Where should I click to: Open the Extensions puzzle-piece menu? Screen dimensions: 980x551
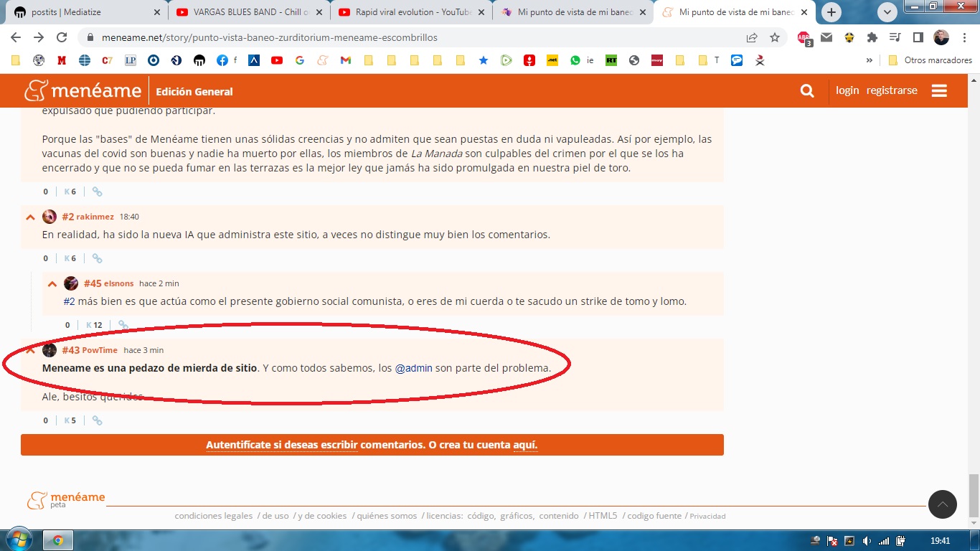(x=872, y=37)
